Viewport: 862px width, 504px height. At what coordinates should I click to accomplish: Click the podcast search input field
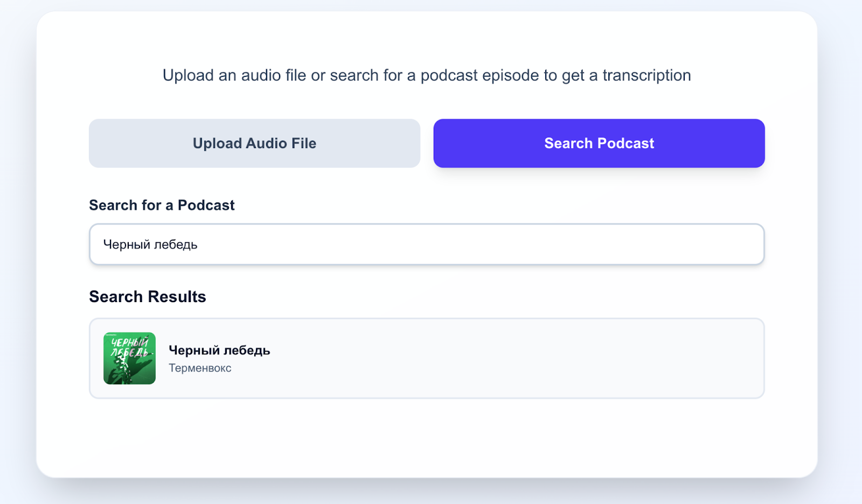pyautogui.click(x=427, y=244)
